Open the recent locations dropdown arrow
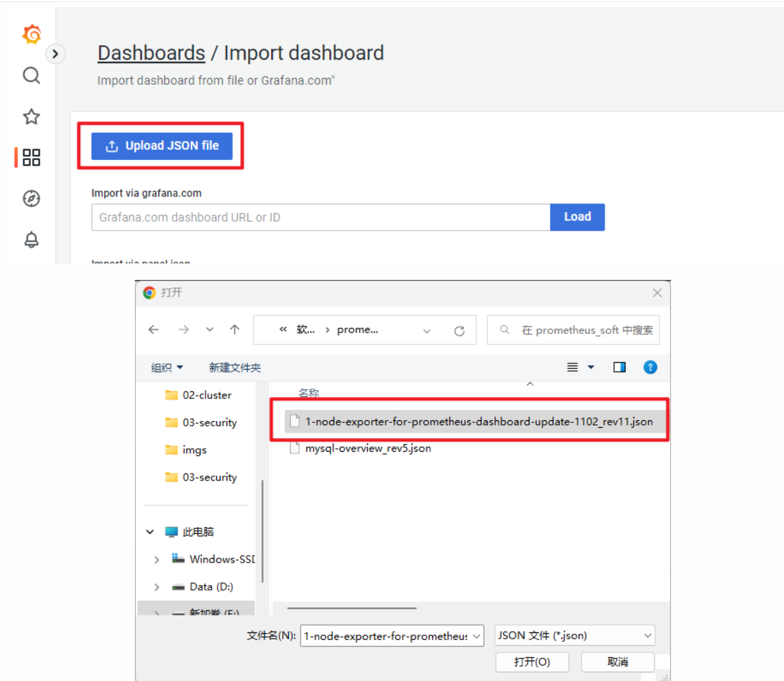 coord(210,330)
